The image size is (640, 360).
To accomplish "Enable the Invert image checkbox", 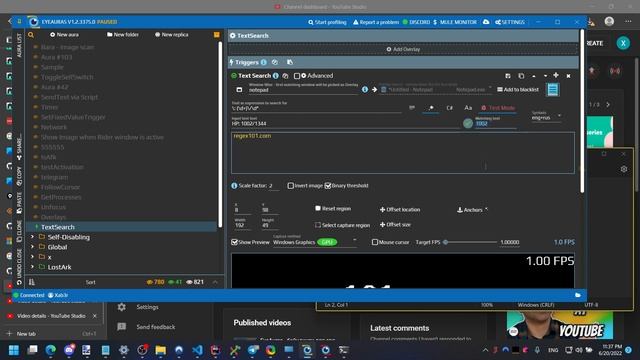I will coord(291,186).
